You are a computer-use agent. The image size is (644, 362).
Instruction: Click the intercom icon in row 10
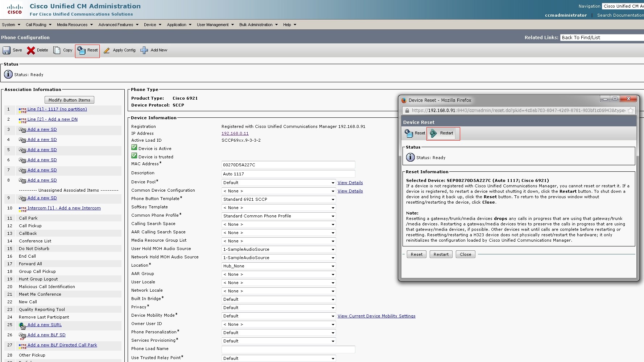(x=22, y=209)
